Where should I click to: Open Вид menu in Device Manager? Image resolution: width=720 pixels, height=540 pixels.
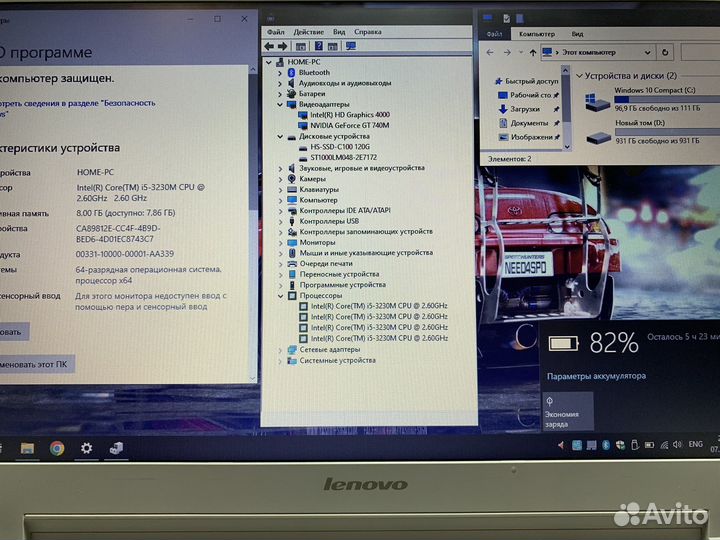pos(339,32)
